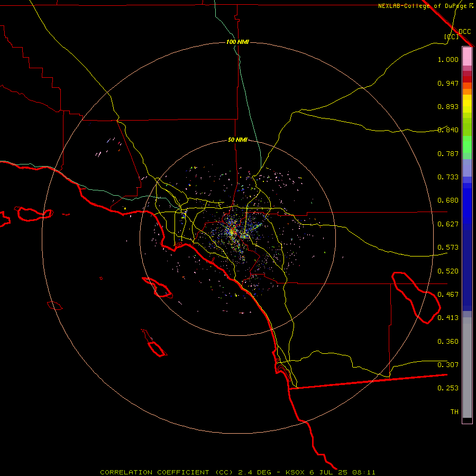
Task: Click the 0.947 color scale value
Action: pos(448,83)
